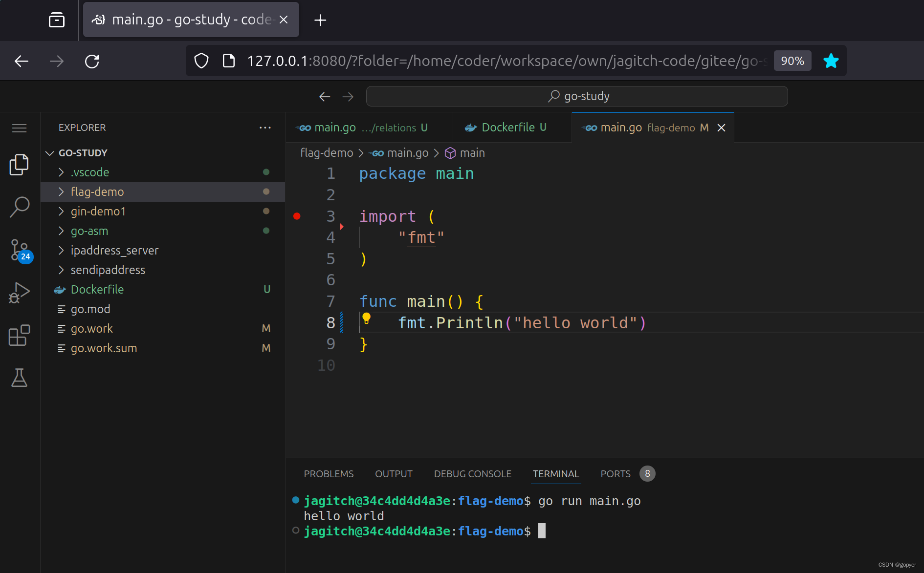Screen dimensions: 924x573
Task: Switch to the Problems panel tab
Action: (329, 474)
